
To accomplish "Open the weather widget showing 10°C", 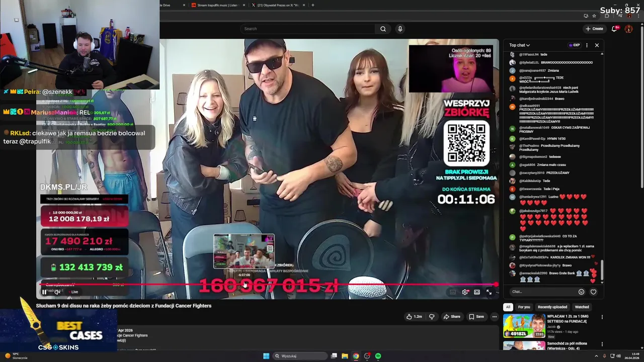I will coord(16,356).
